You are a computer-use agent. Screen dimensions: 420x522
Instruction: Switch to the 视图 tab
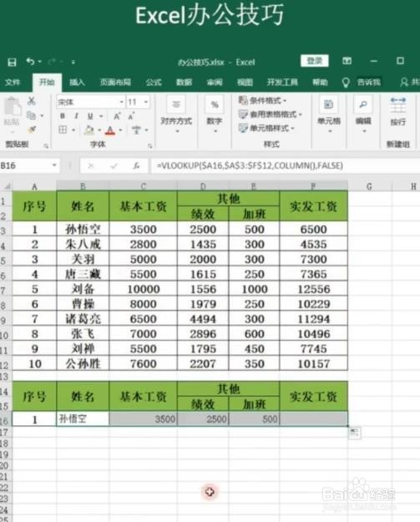245,82
